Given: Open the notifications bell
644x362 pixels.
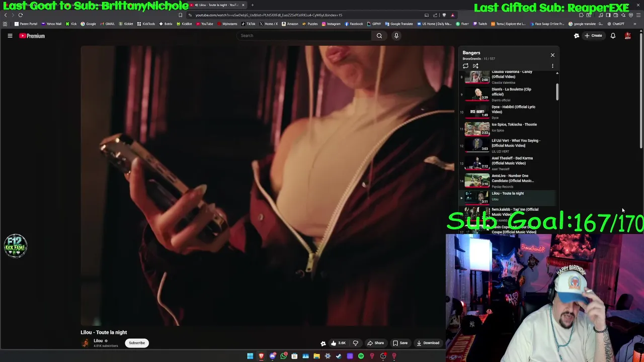Looking at the screenshot, I should point(613,36).
